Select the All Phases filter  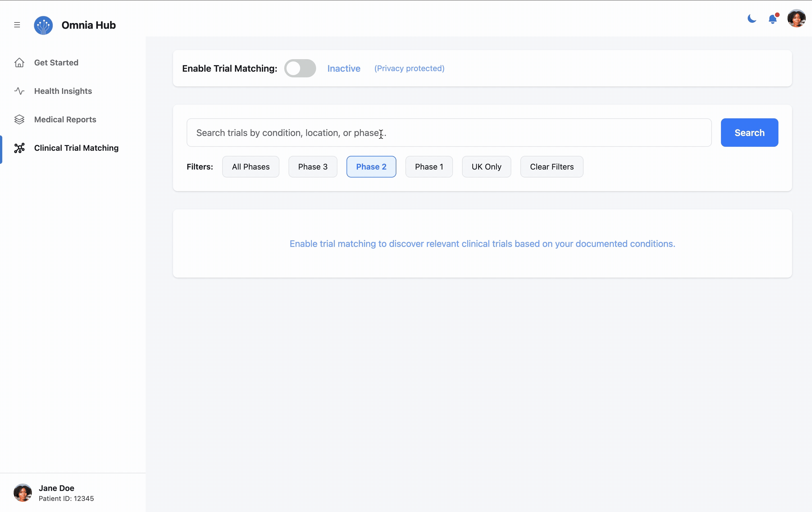click(x=251, y=166)
